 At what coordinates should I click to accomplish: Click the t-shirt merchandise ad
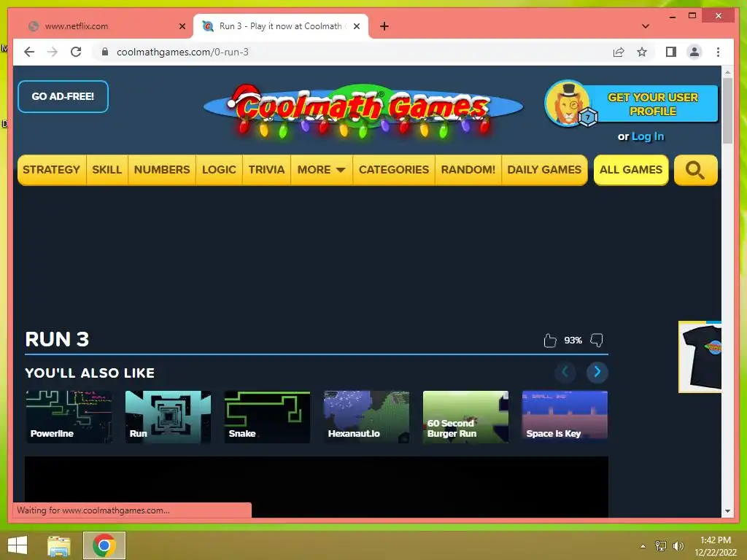pos(700,357)
